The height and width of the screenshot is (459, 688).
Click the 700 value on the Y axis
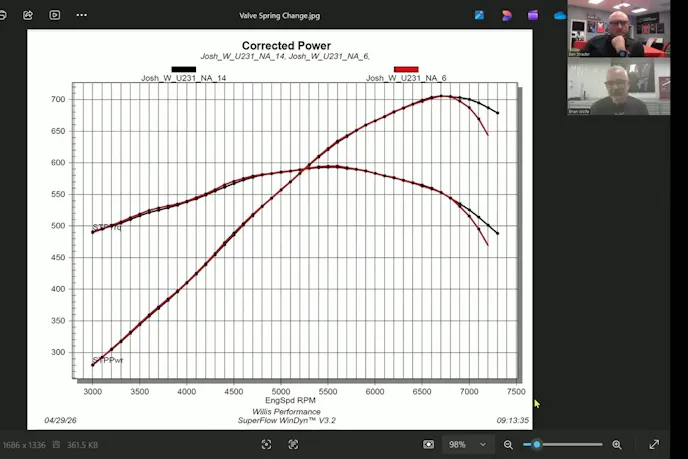[58, 99]
